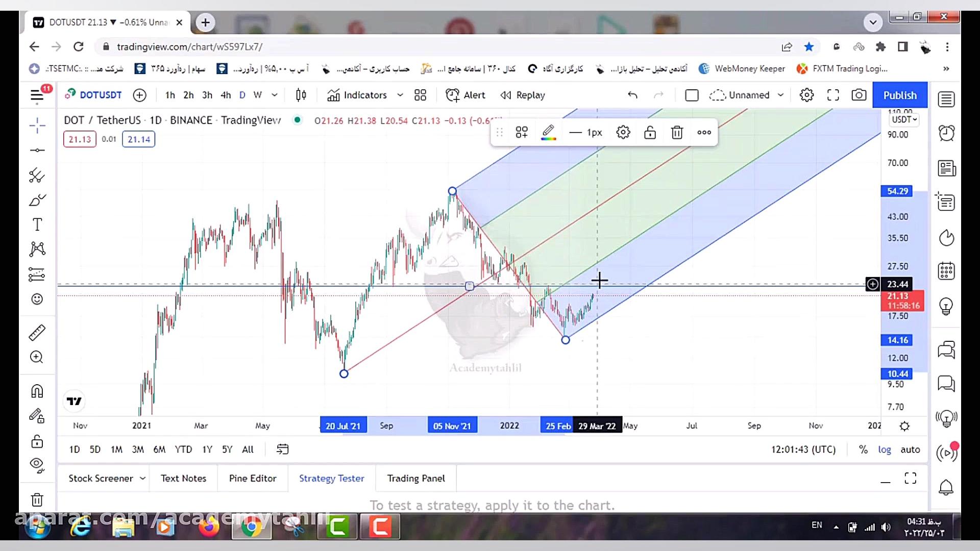Open drawing settings gear in the floating toolbar

pyautogui.click(x=623, y=133)
